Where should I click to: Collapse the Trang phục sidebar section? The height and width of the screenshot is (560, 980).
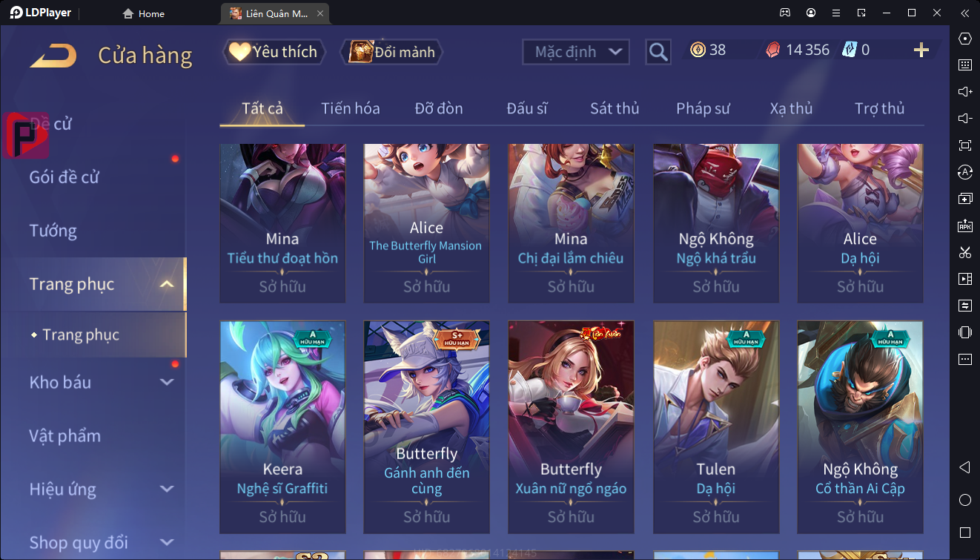point(167,284)
